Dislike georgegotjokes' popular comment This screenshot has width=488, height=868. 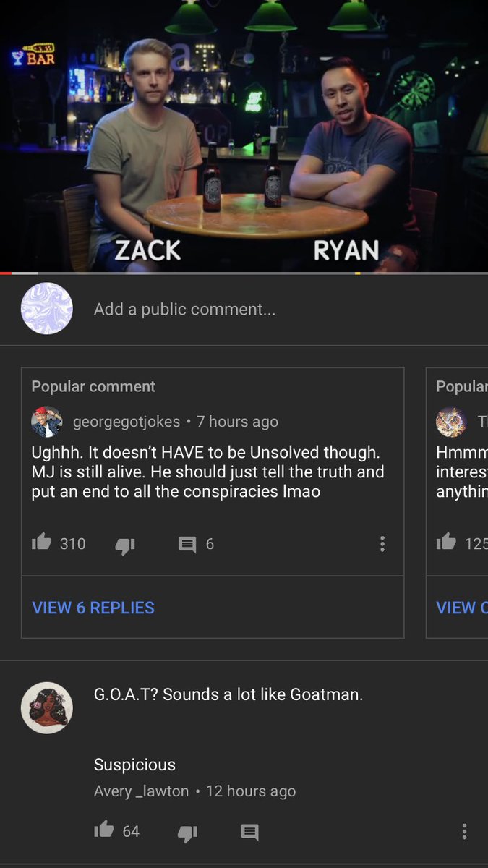pos(125,545)
